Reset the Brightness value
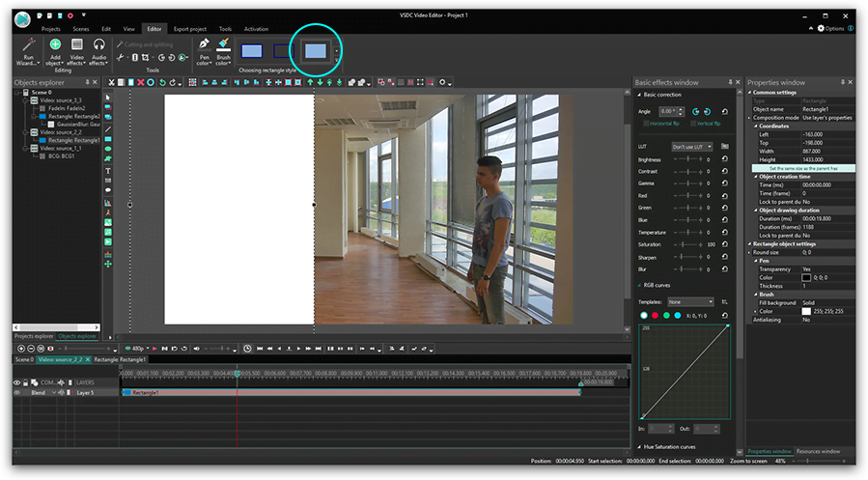Screen dimensions: 868x480 click(x=725, y=159)
